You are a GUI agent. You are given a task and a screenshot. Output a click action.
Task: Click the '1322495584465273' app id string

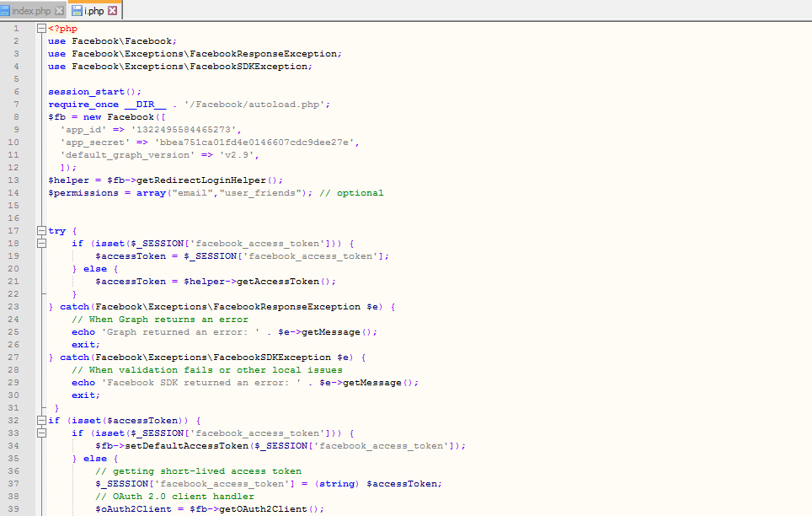click(184, 130)
